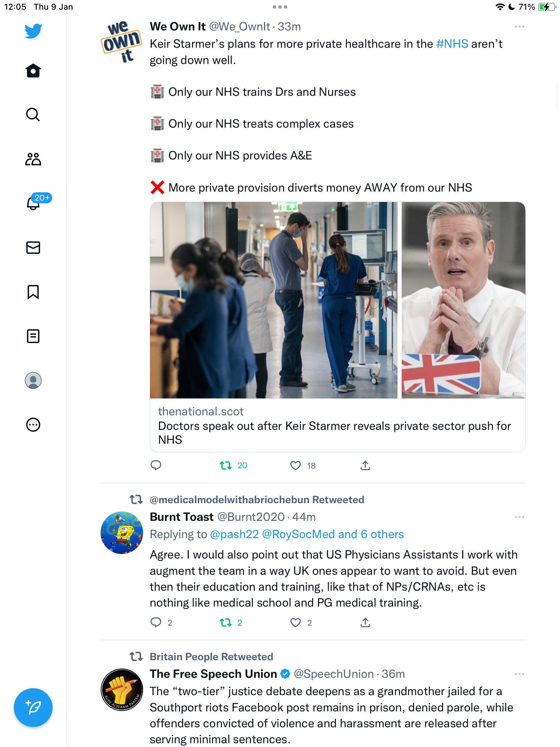This screenshot has height=747, width=560.
Task: Like the We Own It tweet
Action: click(x=296, y=465)
